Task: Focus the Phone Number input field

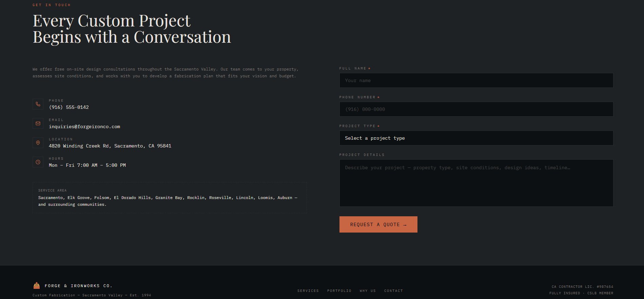Action: click(x=476, y=109)
